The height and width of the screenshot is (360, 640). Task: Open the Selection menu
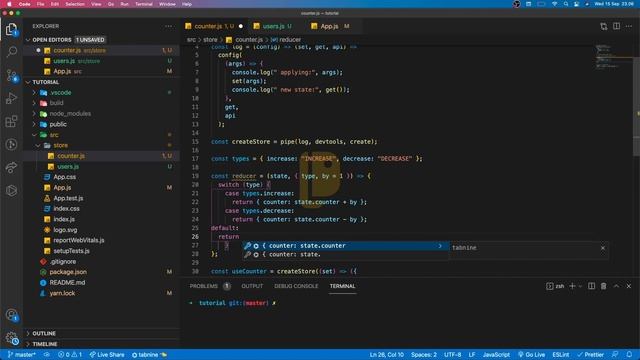(75, 4)
